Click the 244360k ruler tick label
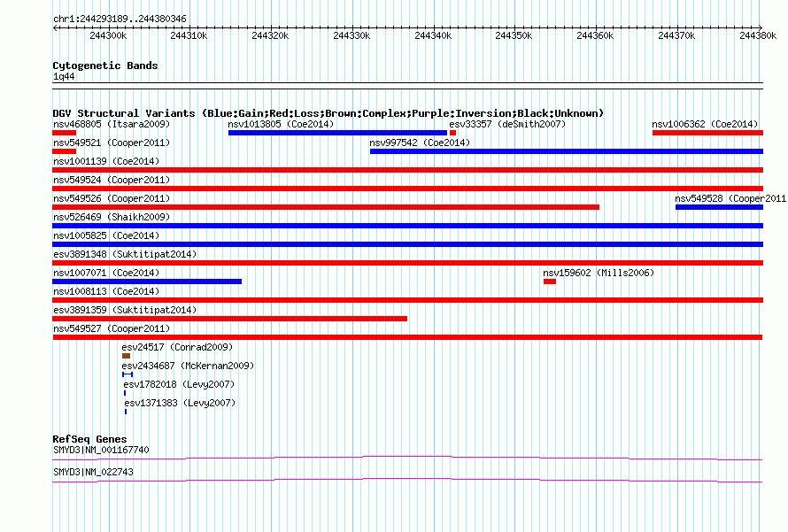Viewport: 788px width, 532px height. point(595,35)
